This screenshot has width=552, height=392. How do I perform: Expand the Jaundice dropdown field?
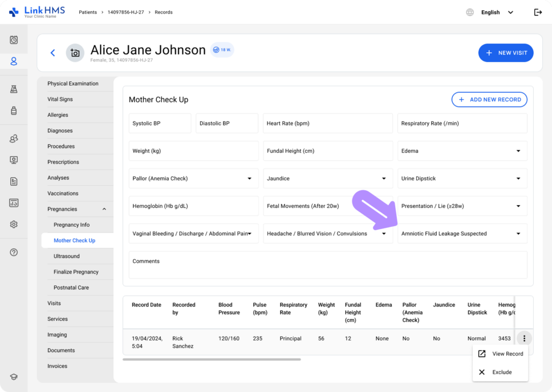(x=328, y=179)
